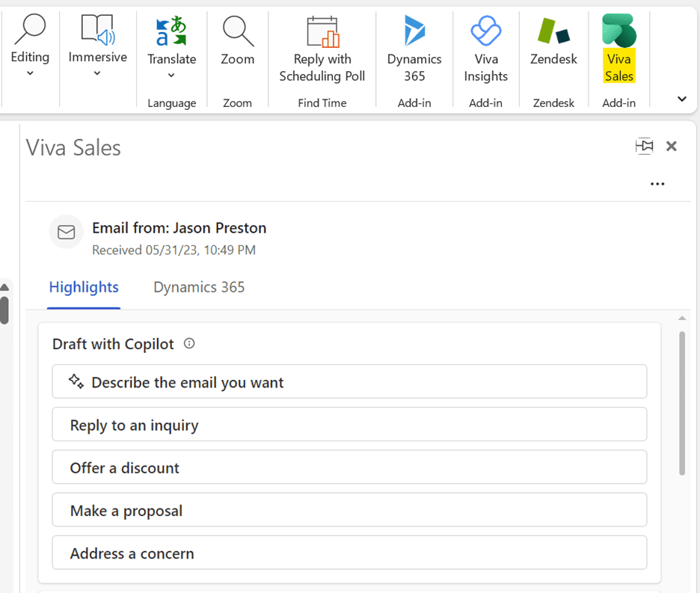The image size is (700, 593).
Task: Open the Immersive dropdown menu
Action: [97, 73]
